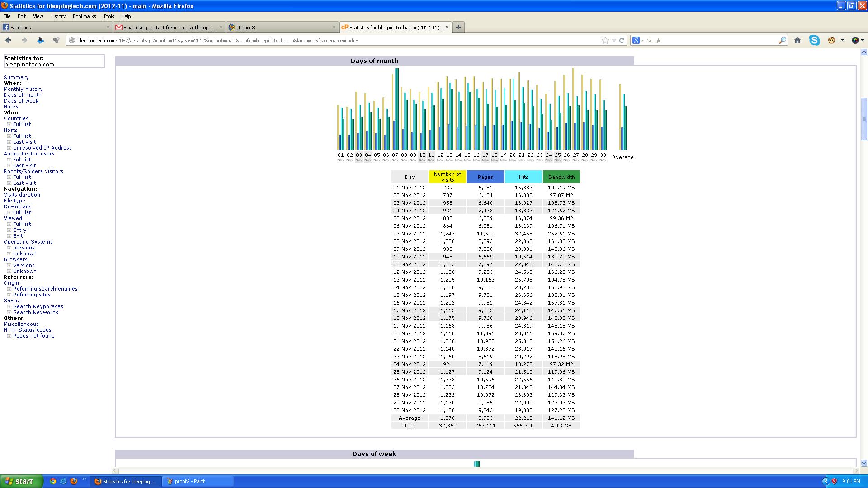Open the Greasemonkey dropdown arrow

coord(842,40)
